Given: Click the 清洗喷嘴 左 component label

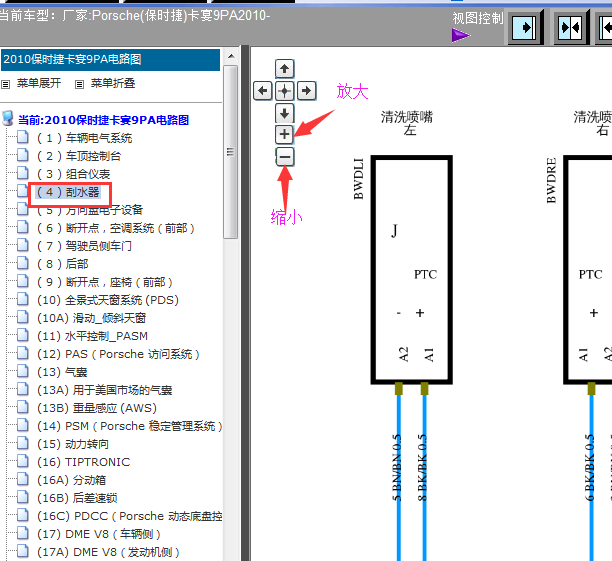Looking at the screenshot, I should coord(407,123).
